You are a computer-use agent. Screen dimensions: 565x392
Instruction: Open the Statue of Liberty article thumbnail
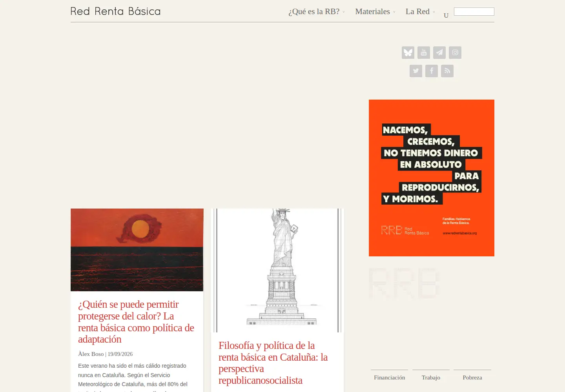[277, 270]
